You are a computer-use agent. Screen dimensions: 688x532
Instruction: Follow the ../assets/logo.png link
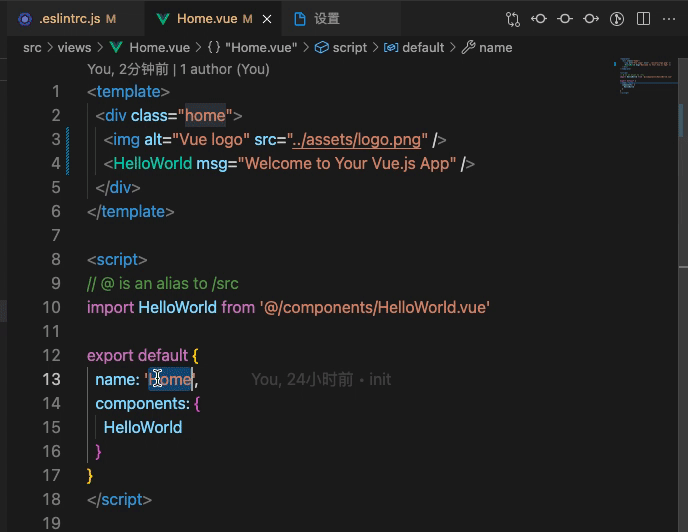click(356, 140)
